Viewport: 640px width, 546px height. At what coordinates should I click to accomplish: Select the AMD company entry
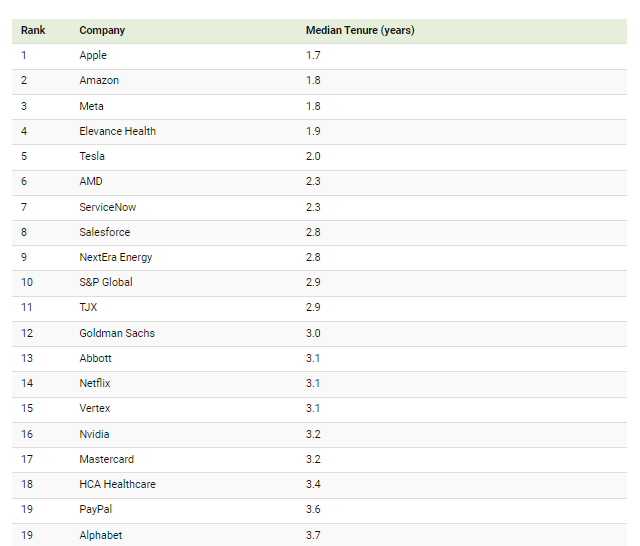91,181
